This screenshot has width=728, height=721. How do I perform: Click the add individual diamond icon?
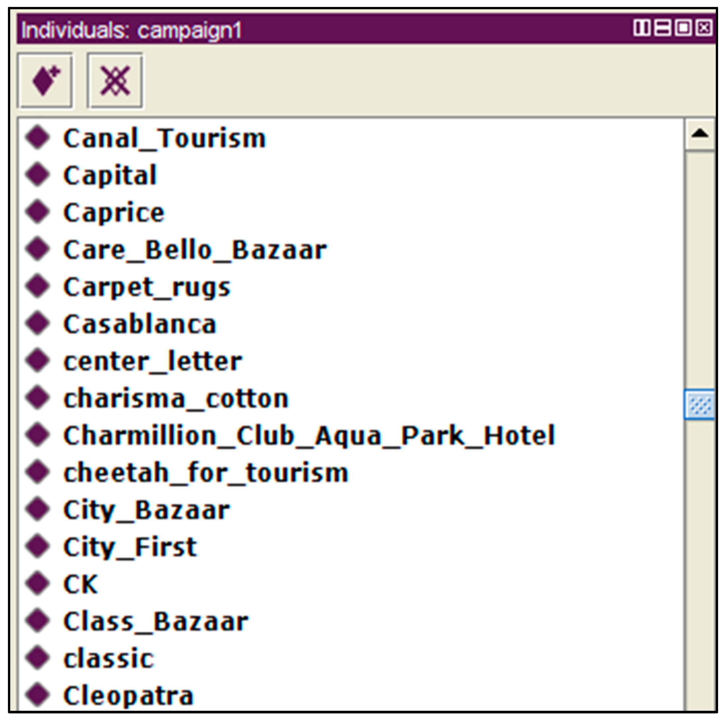(45, 80)
